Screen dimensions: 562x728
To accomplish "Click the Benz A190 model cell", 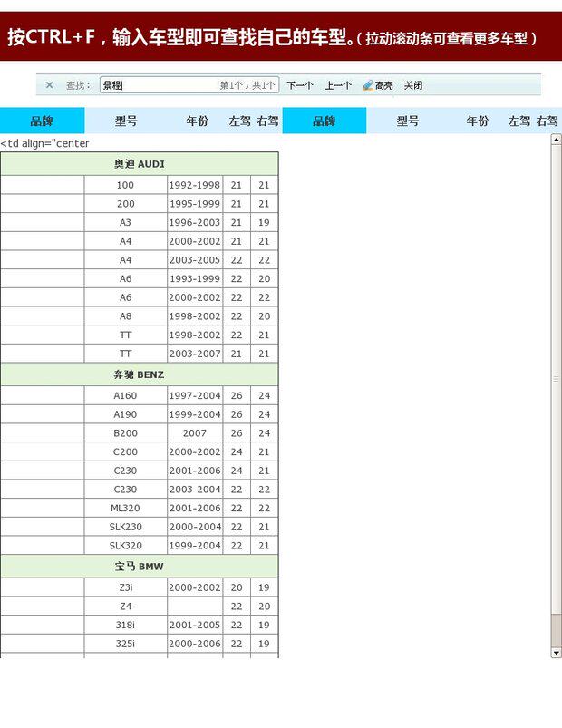I will [x=125, y=414].
